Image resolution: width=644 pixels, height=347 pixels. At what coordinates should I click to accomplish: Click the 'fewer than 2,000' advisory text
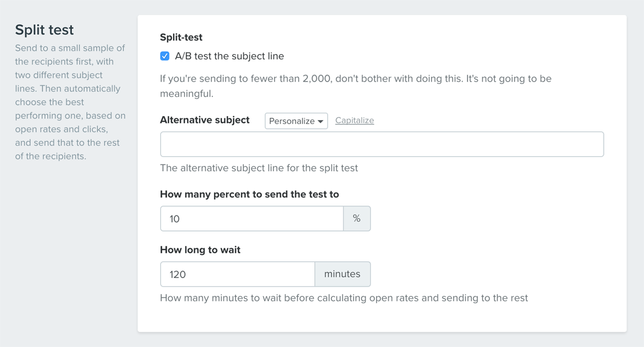356,86
